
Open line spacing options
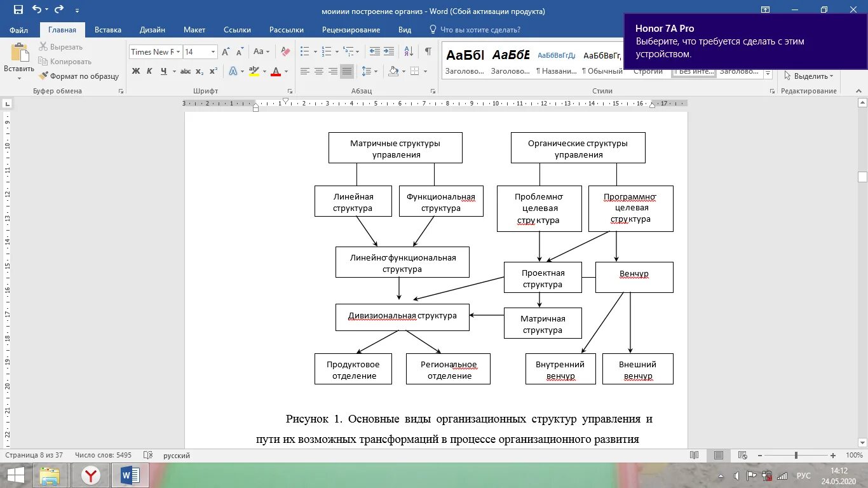(369, 71)
